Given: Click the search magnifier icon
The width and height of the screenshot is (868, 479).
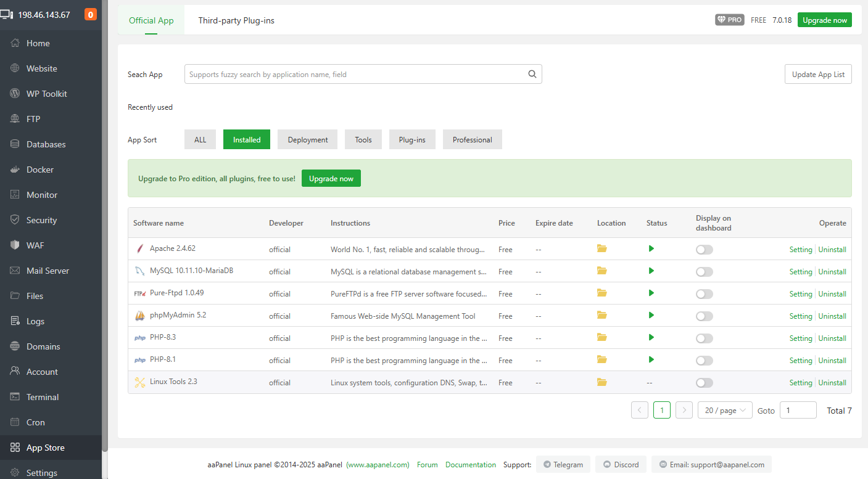Looking at the screenshot, I should 532,74.
